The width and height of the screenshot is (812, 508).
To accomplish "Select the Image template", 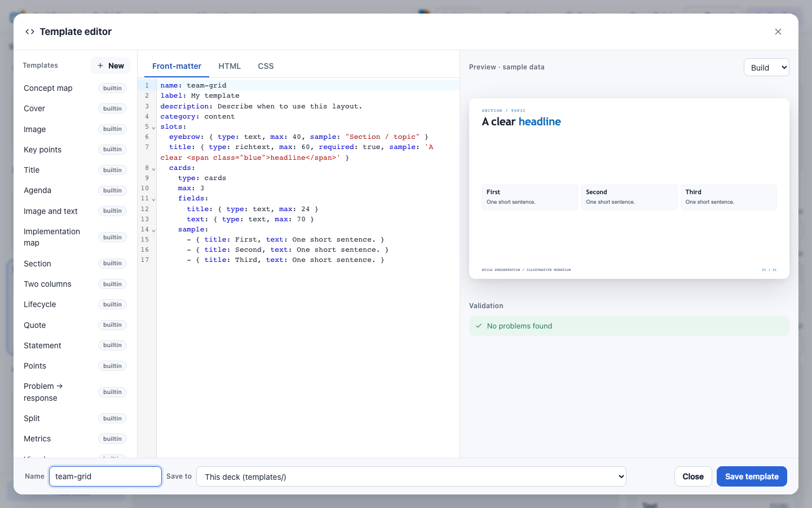I will pyautogui.click(x=75, y=129).
